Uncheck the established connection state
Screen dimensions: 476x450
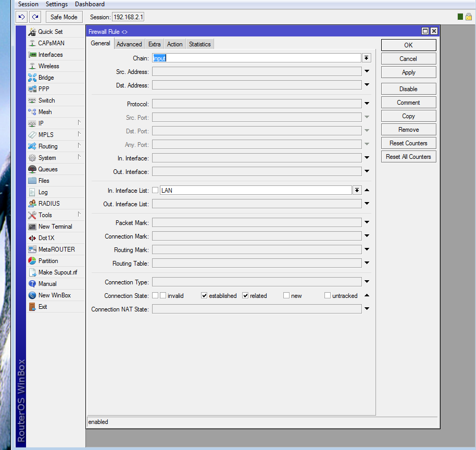(x=204, y=295)
